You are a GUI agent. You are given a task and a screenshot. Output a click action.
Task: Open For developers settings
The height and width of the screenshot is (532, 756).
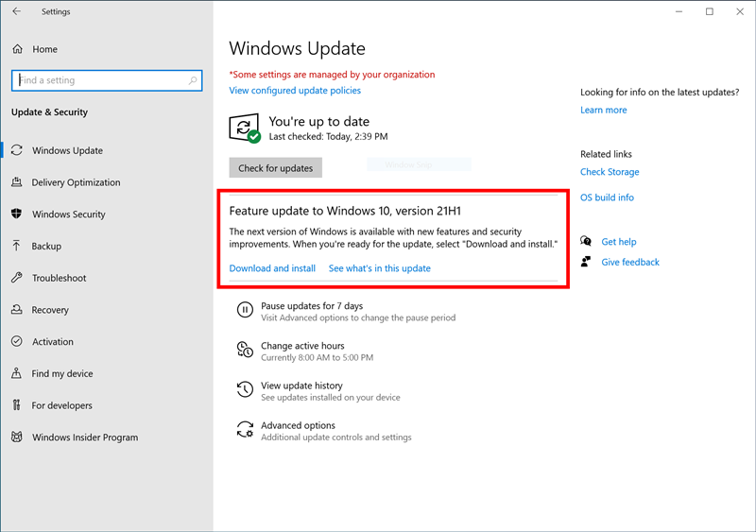[x=61, y=405]
